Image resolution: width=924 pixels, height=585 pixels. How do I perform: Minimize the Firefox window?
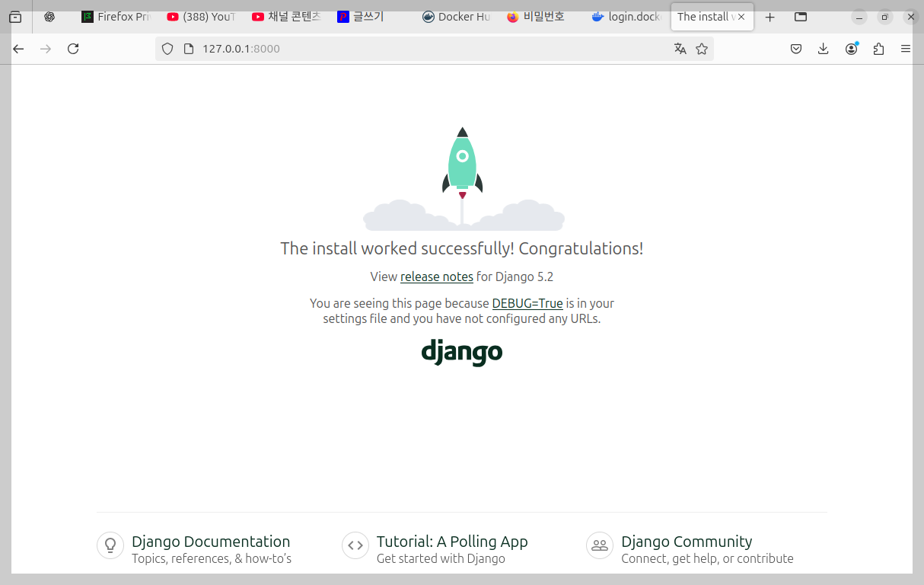pyautogui.click(x=859, y=17)
